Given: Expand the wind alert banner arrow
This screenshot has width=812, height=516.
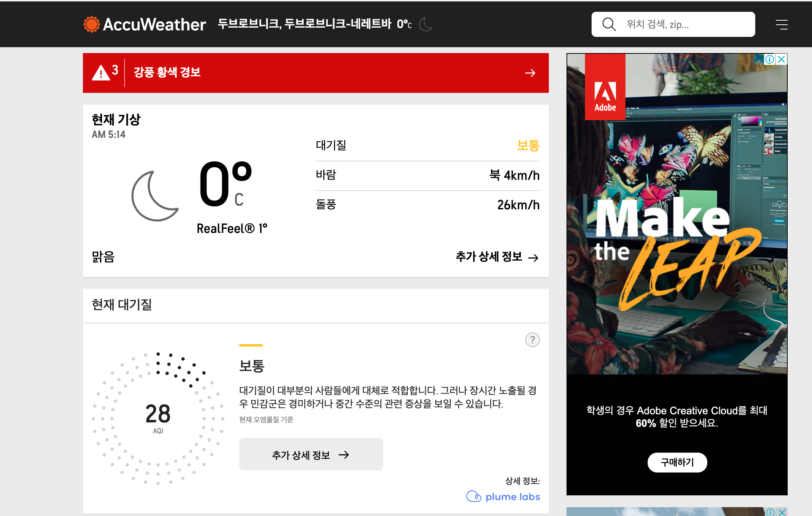Looking at the screenshot, I should 530,73.
